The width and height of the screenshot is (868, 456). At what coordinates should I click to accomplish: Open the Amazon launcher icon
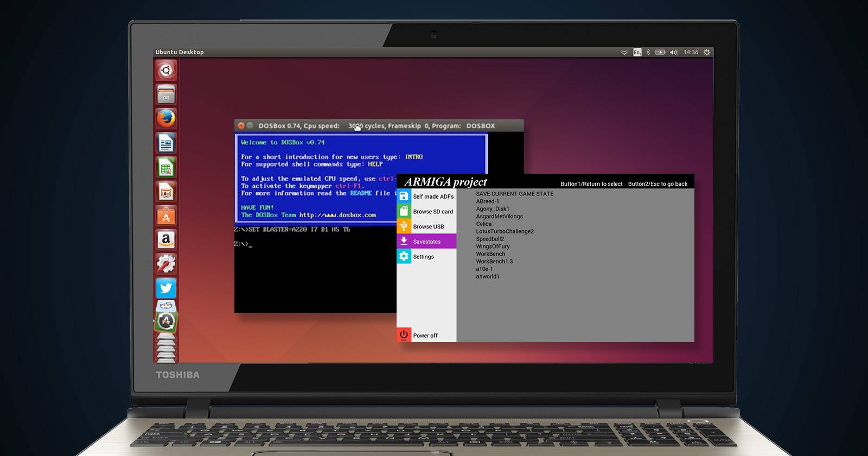pyautogui.click(x=166, y=240)
